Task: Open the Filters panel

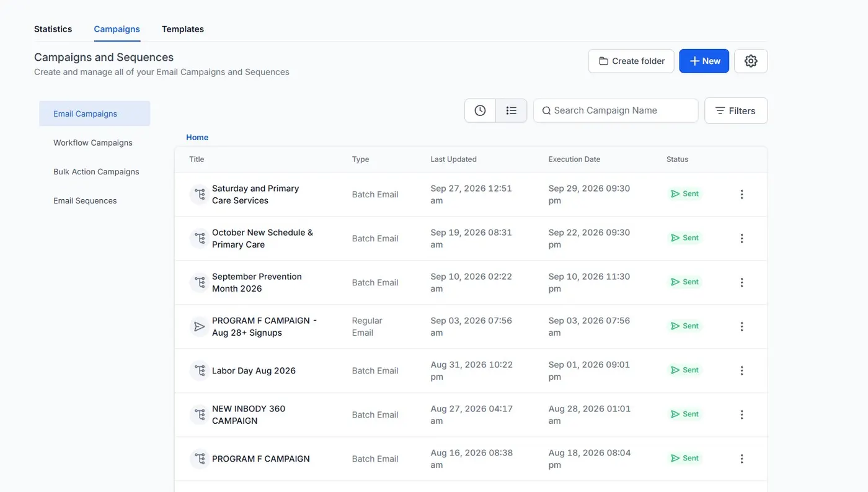Action: [x=736, y=110]
